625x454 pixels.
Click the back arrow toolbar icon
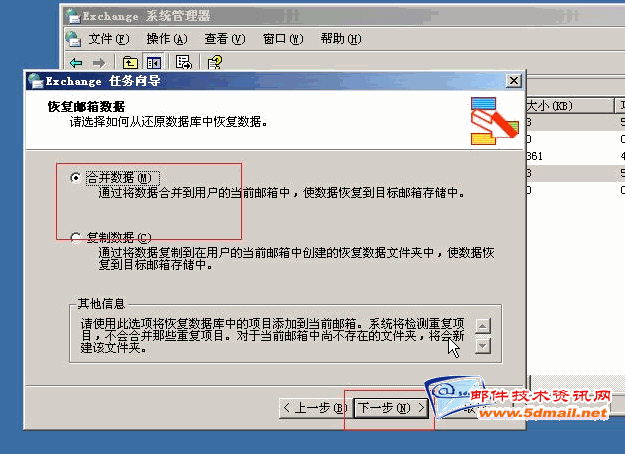coord(76,63)
